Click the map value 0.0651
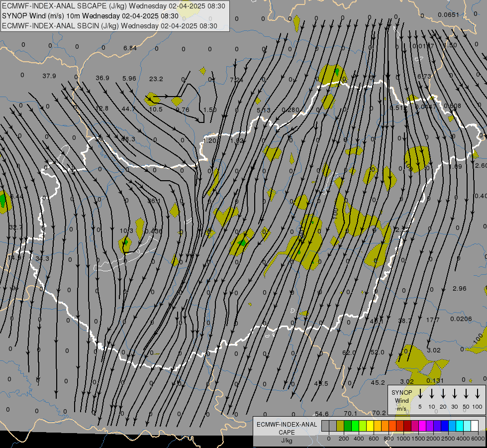The height and width of the screenshot is (448, 487). (x=448, y=14)
